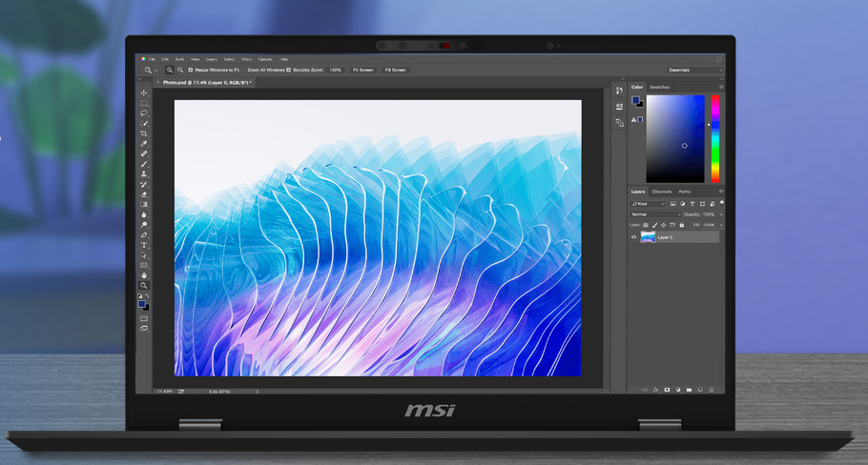Open the History panel icon
Screen dimensions: 868x465
619,91
